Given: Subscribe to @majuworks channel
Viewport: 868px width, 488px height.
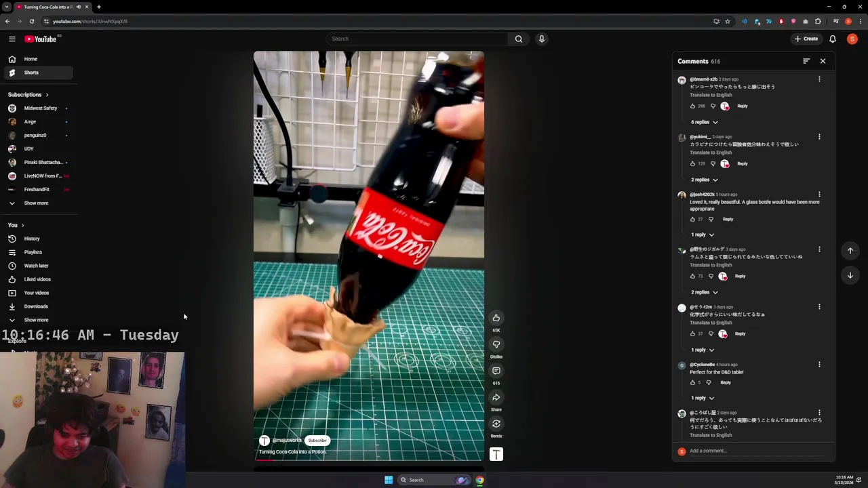Looking at the screenshot, I should (317, 441).
